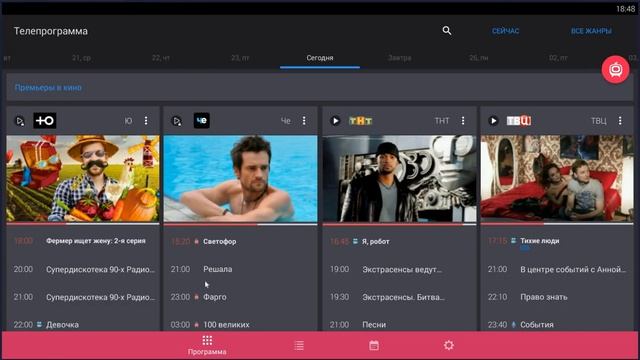
Task: Select the Сегодня day tab
Action: 320,58
